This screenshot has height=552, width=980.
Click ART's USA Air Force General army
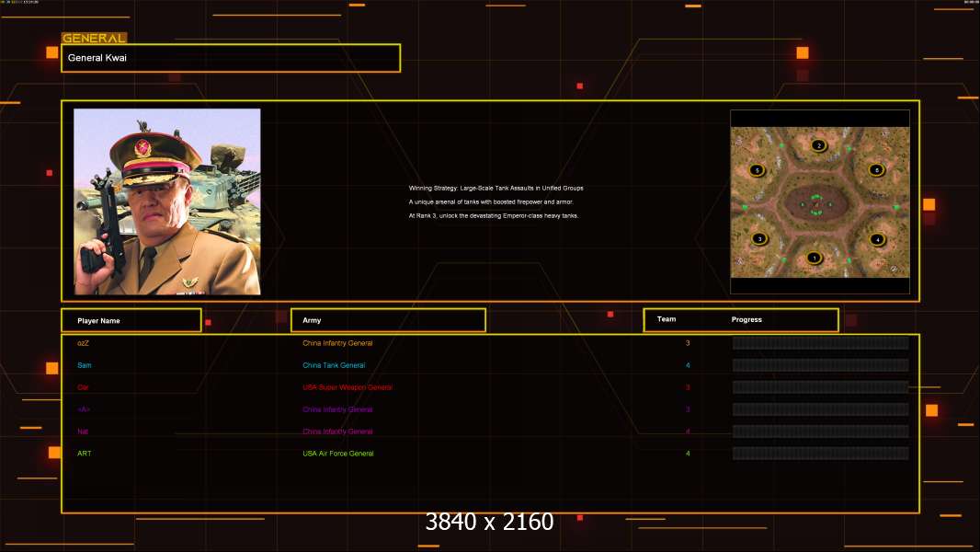[338, 454]
